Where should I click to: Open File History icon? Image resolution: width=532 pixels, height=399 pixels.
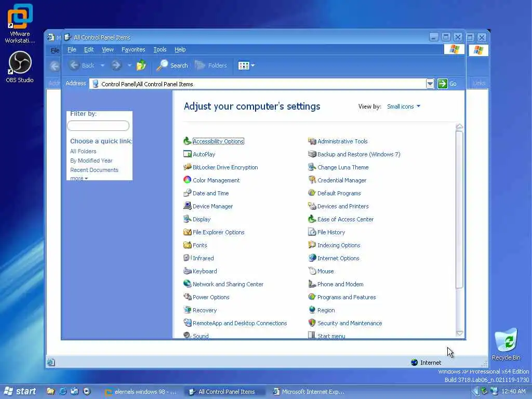pos(312,232)
